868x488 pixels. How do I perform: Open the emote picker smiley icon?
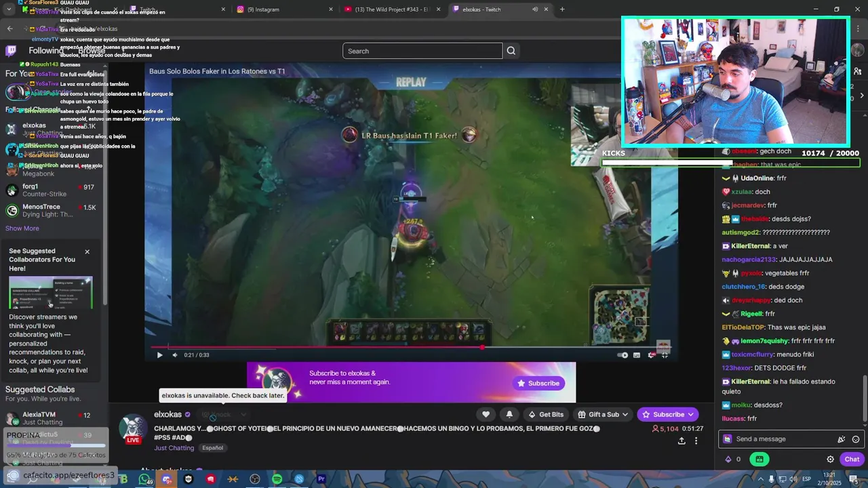(856, 439)
